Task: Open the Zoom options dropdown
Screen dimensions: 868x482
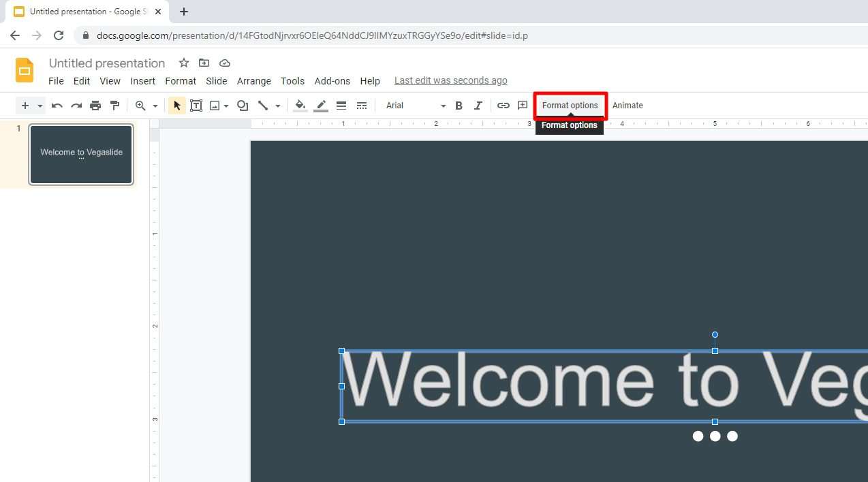Action: 155,106
